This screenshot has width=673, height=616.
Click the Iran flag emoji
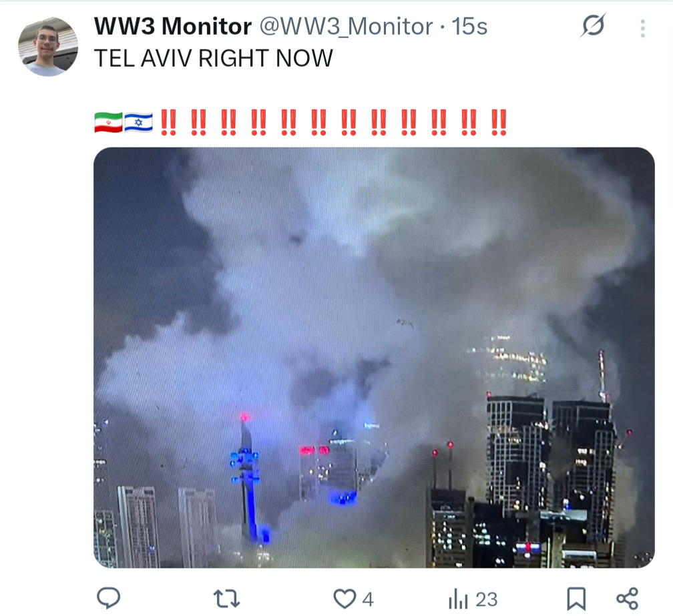coord(109,122)
